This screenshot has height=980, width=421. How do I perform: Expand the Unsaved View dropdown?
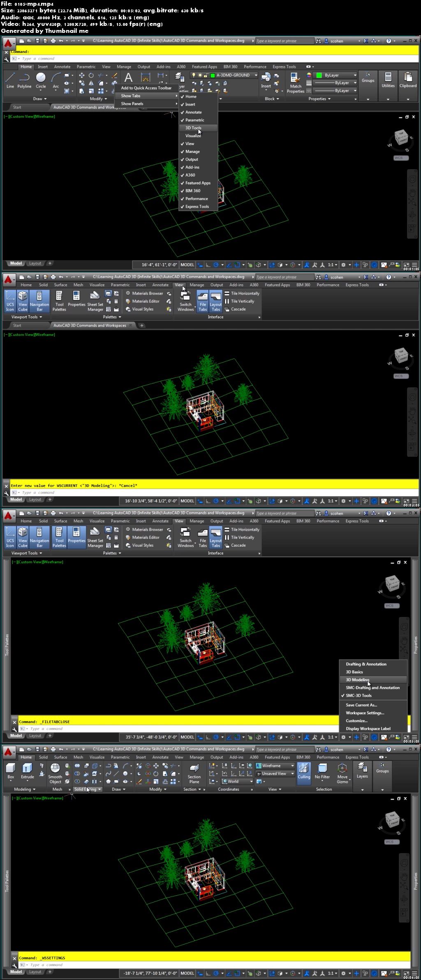click(x=292, y=773)
